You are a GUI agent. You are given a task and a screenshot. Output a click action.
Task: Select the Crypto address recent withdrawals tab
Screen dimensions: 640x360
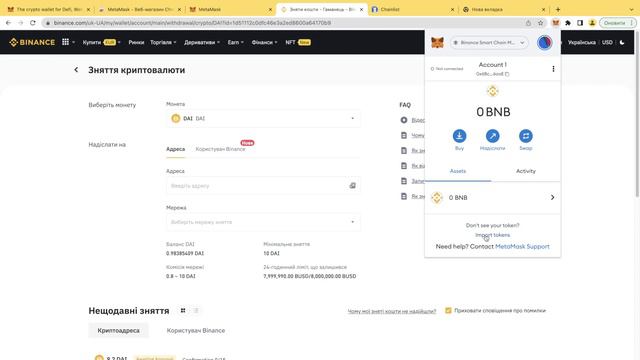(118, 330)
